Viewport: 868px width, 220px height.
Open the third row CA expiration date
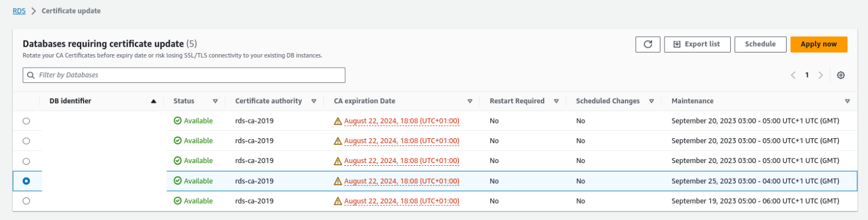(x=401, y=161)
